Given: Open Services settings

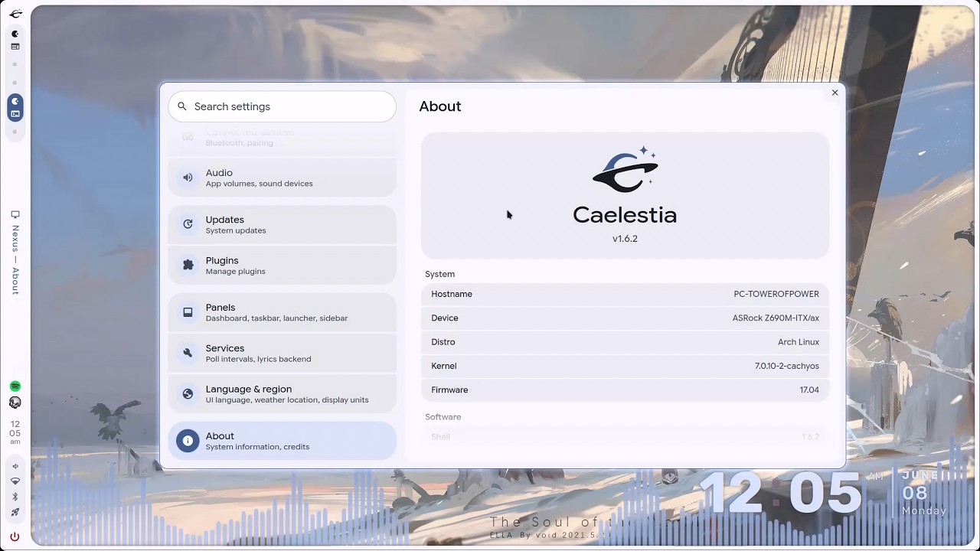Looking at the screenshot, I should pos(282,353).
